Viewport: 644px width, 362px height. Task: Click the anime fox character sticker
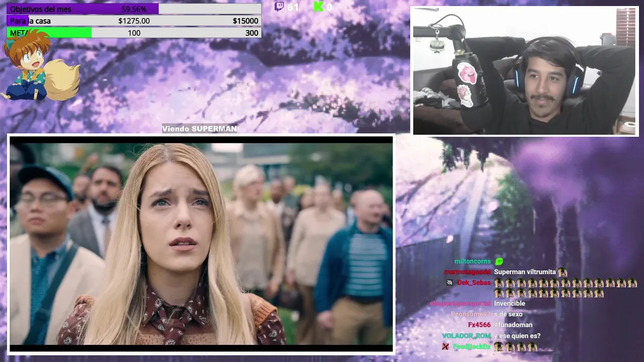point(39,64)
